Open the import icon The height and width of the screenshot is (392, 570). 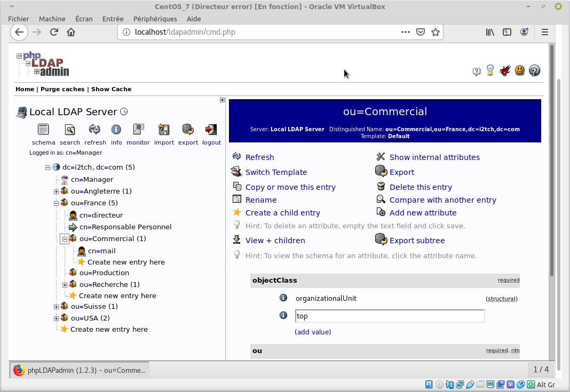164,130
